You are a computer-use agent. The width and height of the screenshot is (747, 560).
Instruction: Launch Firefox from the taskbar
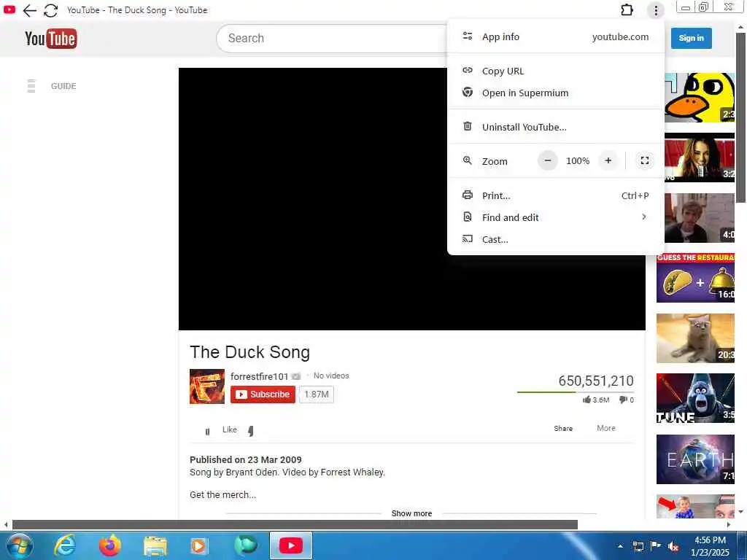pos(109,545)
